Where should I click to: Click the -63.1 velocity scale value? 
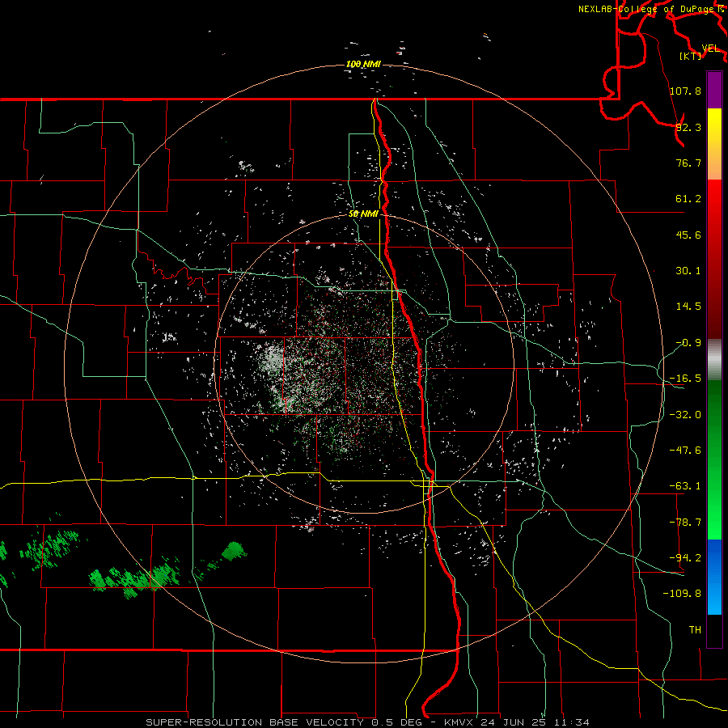(685, 486)
